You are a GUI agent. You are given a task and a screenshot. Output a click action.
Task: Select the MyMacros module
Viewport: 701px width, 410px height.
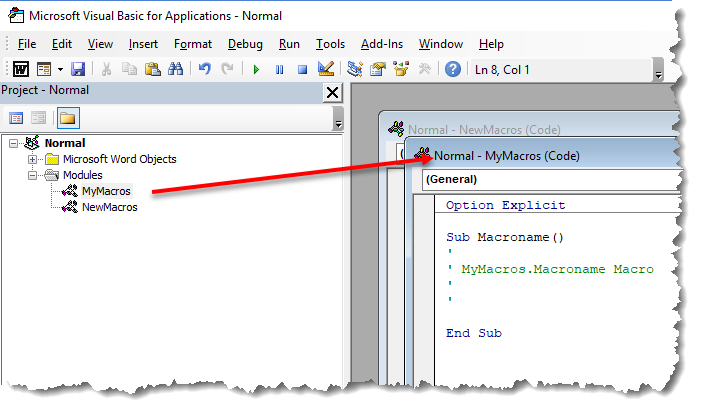click(x=106, y=191)
